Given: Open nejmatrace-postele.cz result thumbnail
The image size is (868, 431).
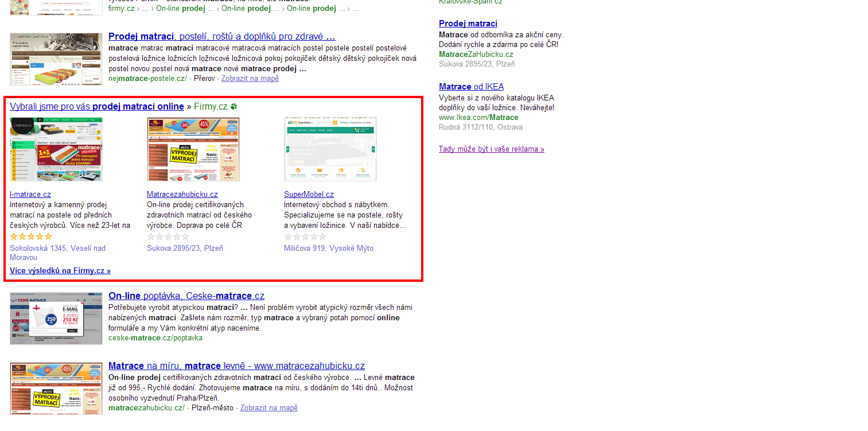Looking at the screenshot, I should tap(56, 59).
